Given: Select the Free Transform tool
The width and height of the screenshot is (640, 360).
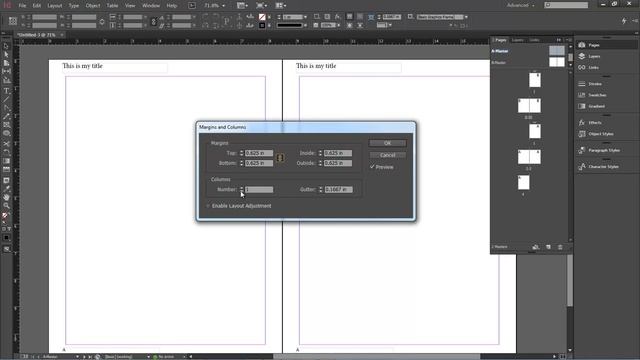Looking at the screenshot, I should pyautogui.click(x=6, y=152).
